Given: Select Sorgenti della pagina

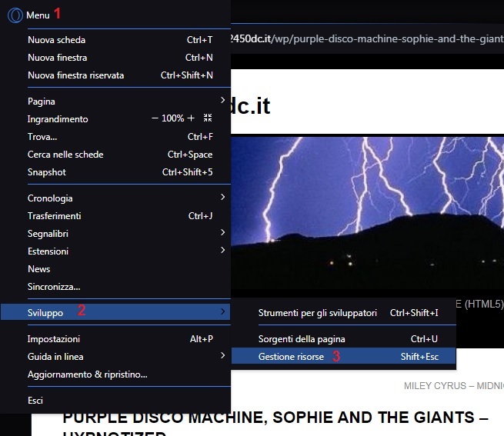Looking at the screenshot, I should (344, 338).
